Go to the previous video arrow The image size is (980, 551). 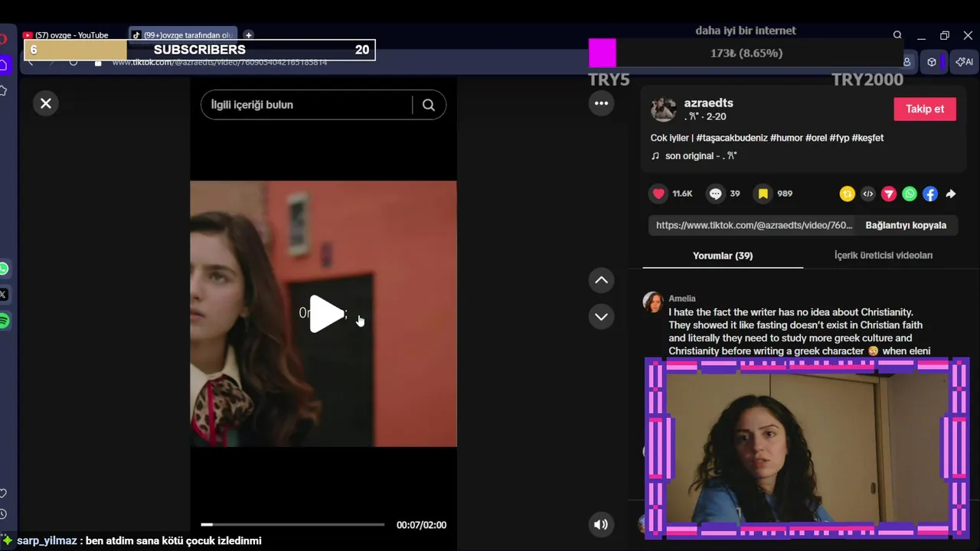click(602, 280)
